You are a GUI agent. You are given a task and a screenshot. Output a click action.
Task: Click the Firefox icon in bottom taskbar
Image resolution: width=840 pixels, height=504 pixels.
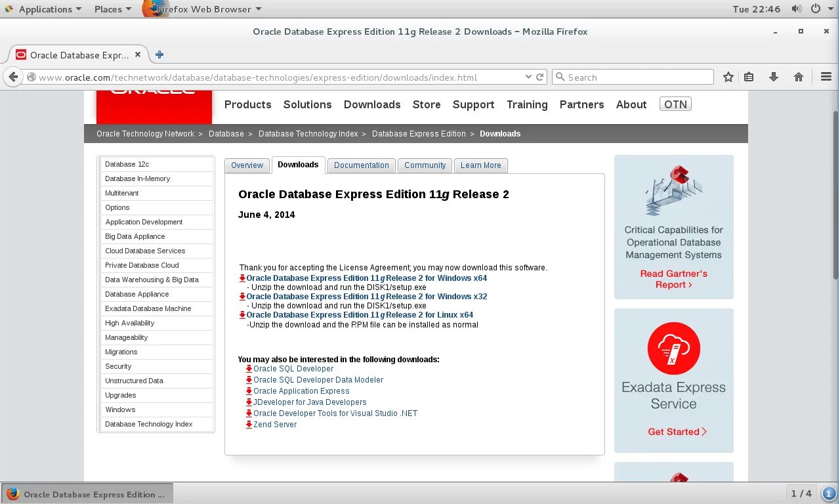click(x=12, y=494)
